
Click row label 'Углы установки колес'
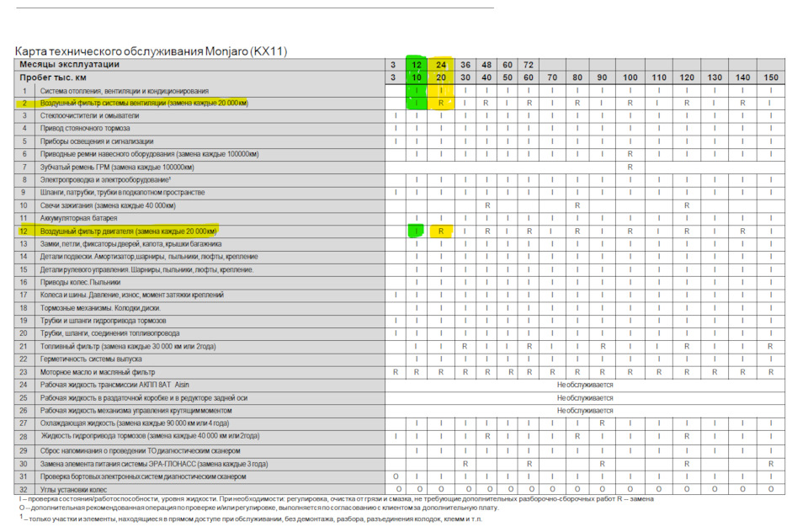tap(74, 489)
